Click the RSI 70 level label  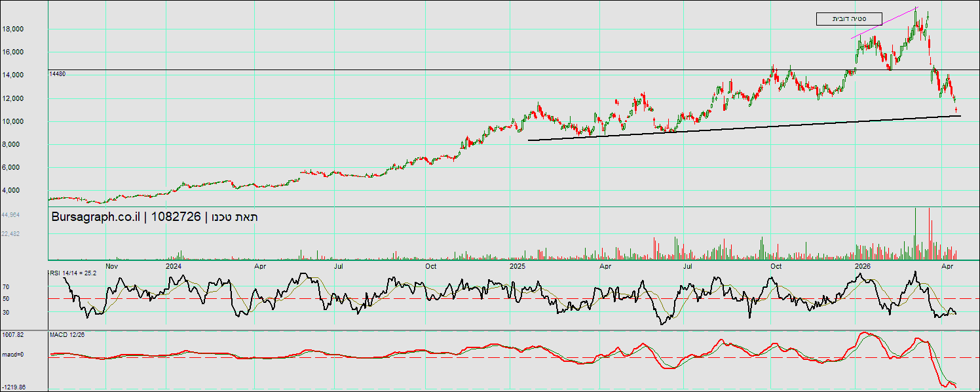tap(5, 286)
